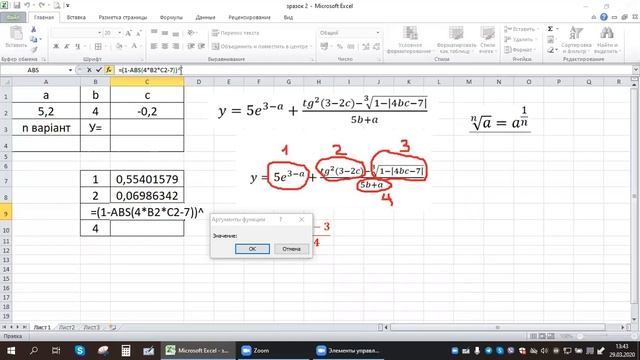
Task: Click the Redo arrow in the quick access toolbar
Action: pos(42,5)
